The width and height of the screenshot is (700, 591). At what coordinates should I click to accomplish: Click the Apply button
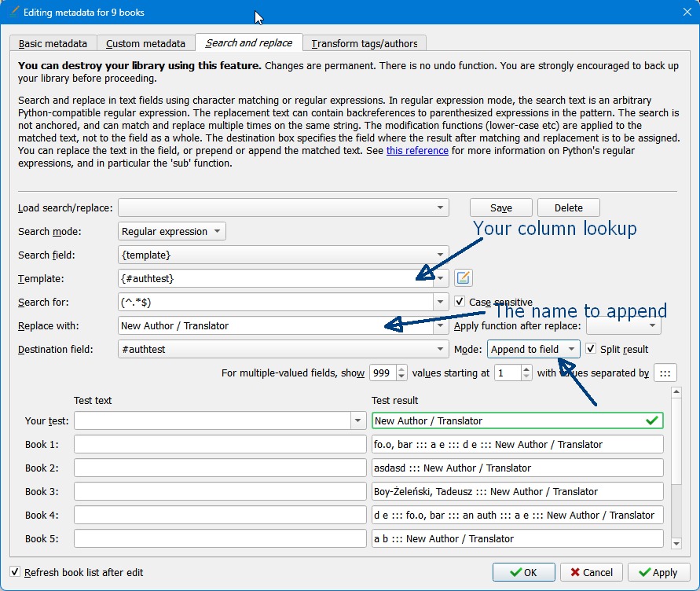coord(658,572)
